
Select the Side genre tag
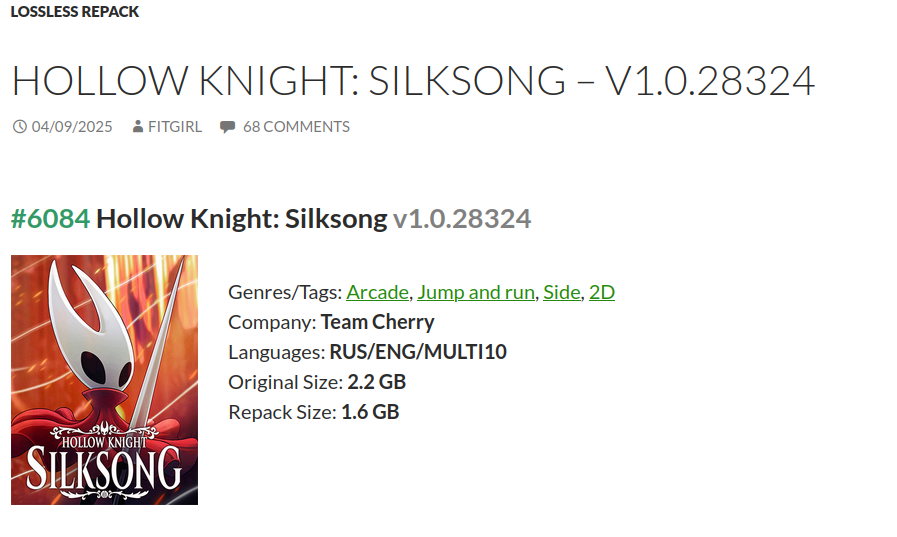coord(562,292)
